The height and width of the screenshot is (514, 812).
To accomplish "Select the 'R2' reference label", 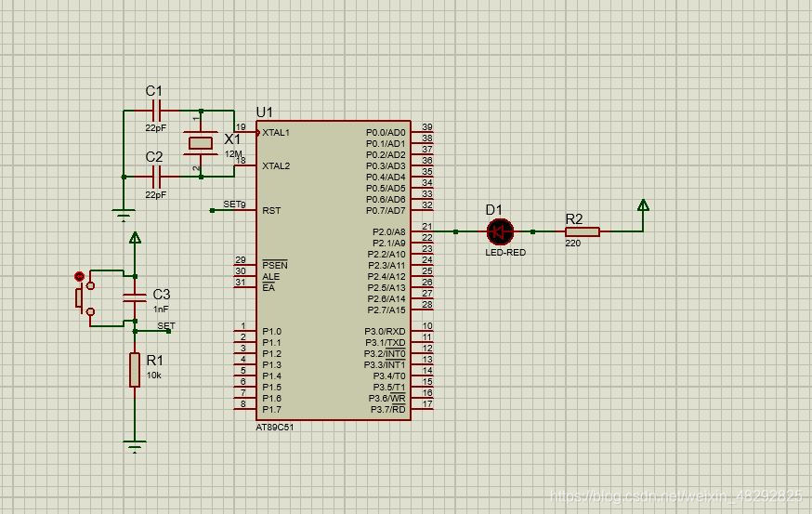I will (574, 219).
